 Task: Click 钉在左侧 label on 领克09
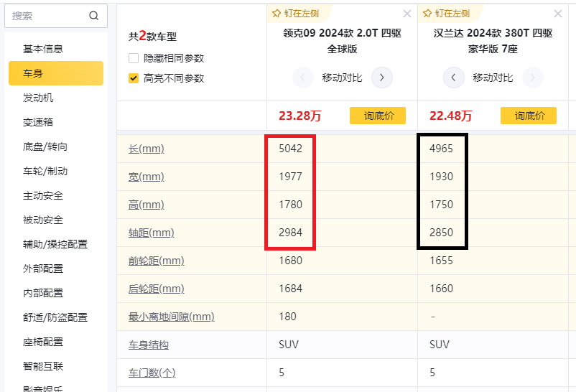301,14
